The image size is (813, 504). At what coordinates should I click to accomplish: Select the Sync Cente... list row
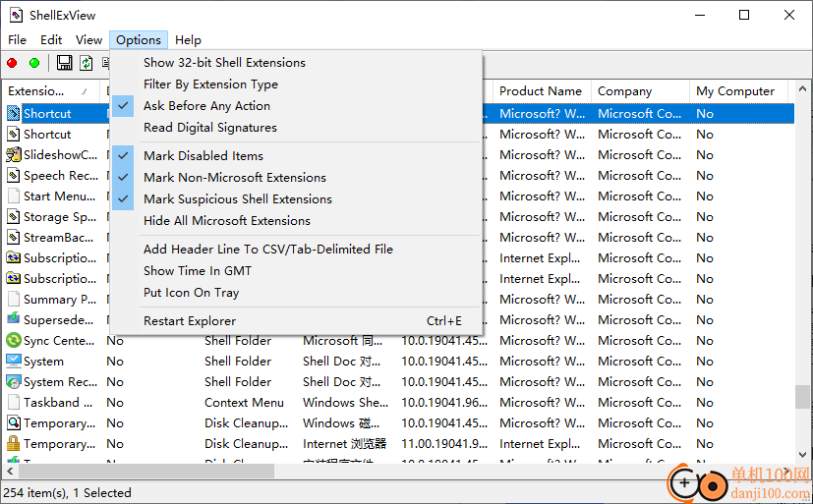pos(399,340)
